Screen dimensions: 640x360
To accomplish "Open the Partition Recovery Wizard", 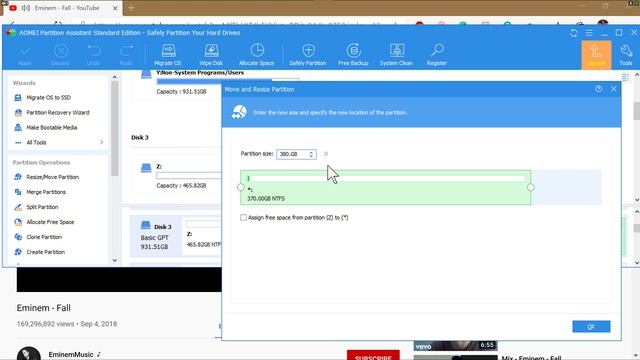I will (58, 113).
